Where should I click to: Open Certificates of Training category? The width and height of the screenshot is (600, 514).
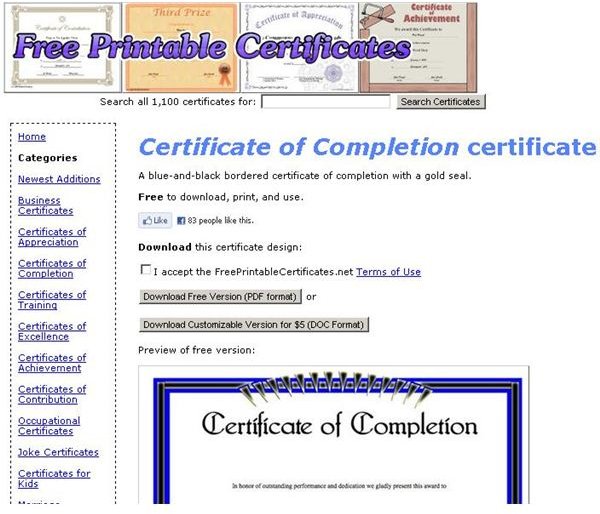click(x=52, y=300)
